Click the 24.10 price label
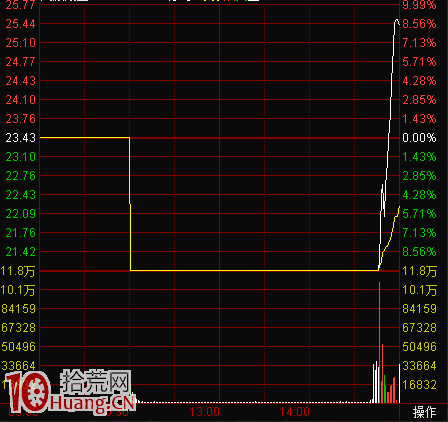Viewport: 448px width, 422px height. 20,100
